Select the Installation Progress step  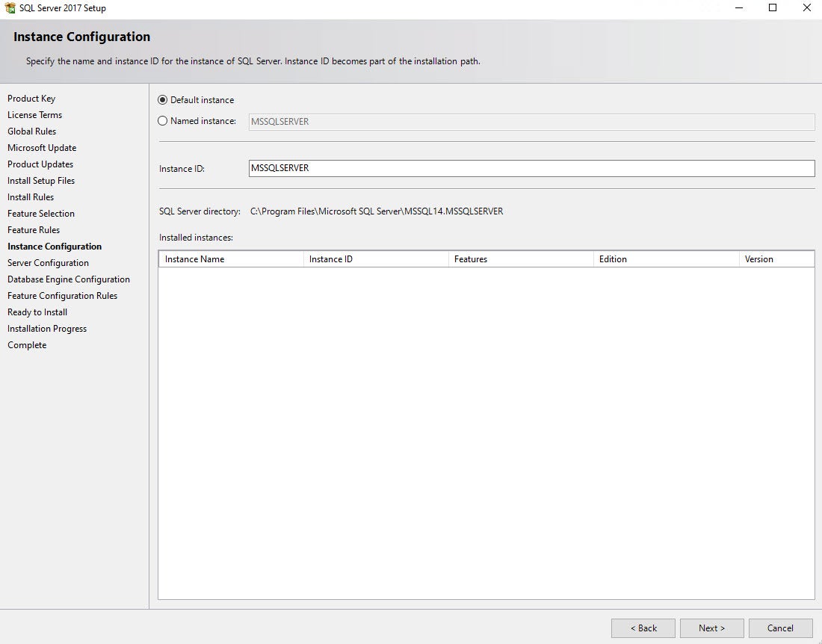click(47, 329)
